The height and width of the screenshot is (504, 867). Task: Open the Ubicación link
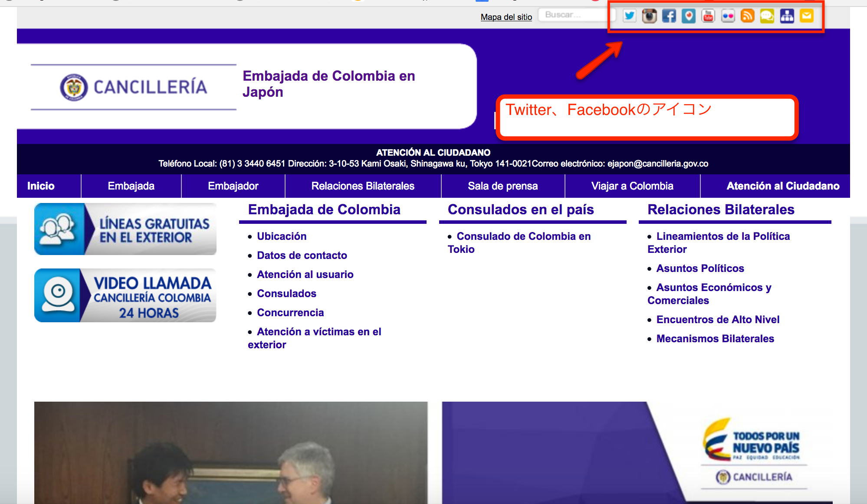pyautogui.click(x=282, y=236)
